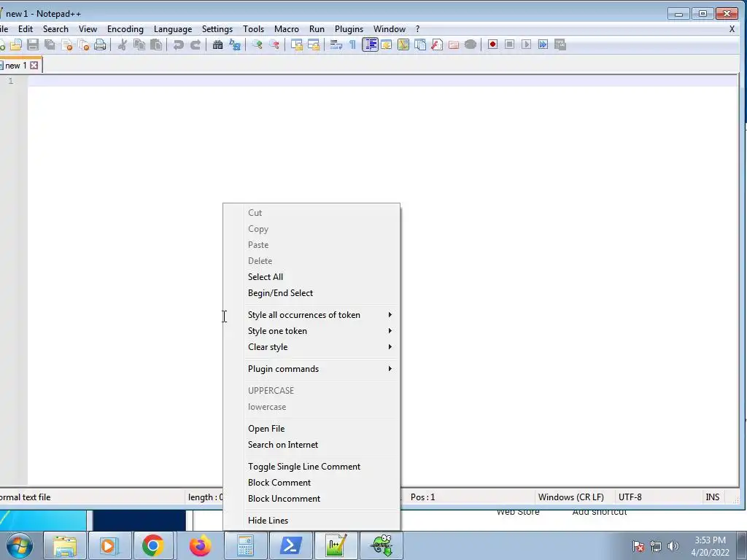The image size is (747, 560).
Task: Toggle Show All Characters pilcrow icon
Action: [x=352, y=44]
